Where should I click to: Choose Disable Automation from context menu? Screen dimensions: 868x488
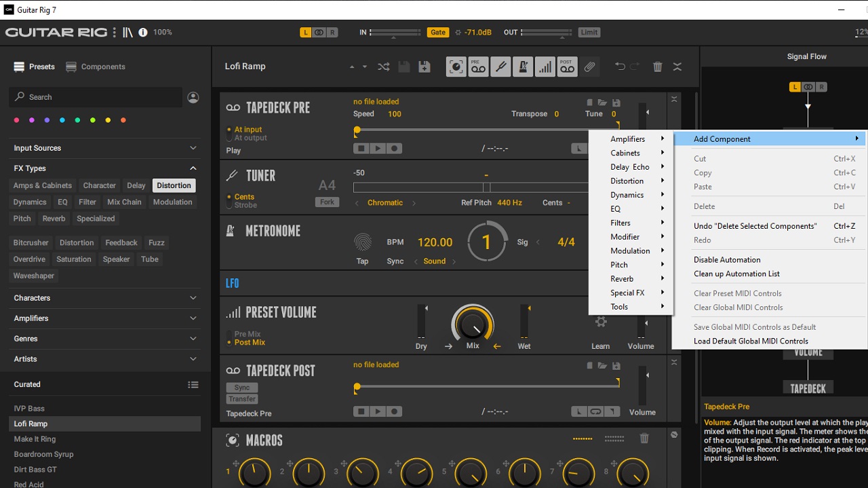(x=727, y=260)
